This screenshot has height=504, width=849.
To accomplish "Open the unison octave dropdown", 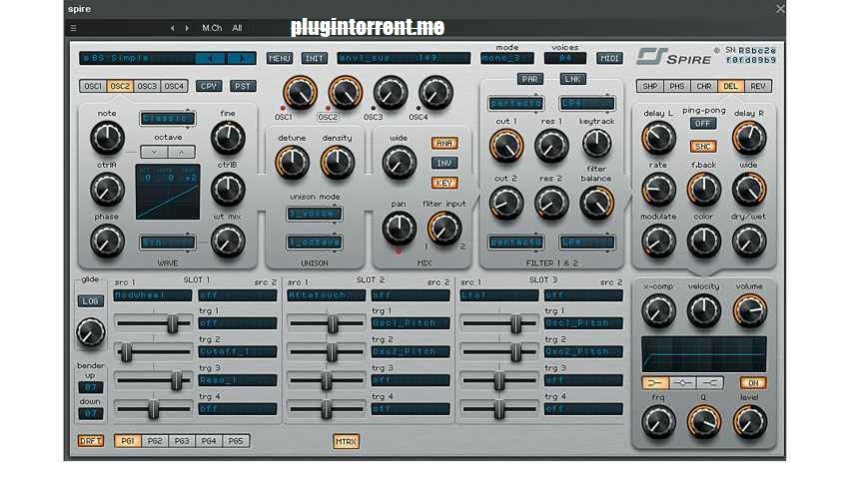I will [314, 243].
